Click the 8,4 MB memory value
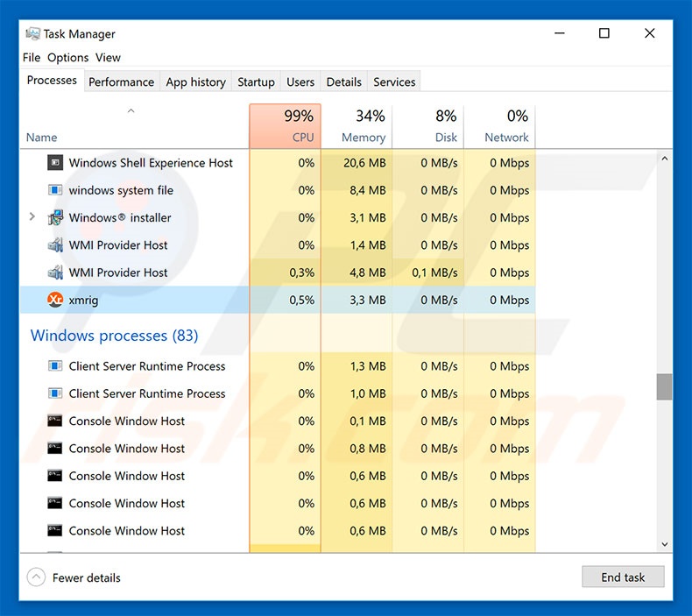The width and height of the screenshot is (692, 616). [368, 190]
